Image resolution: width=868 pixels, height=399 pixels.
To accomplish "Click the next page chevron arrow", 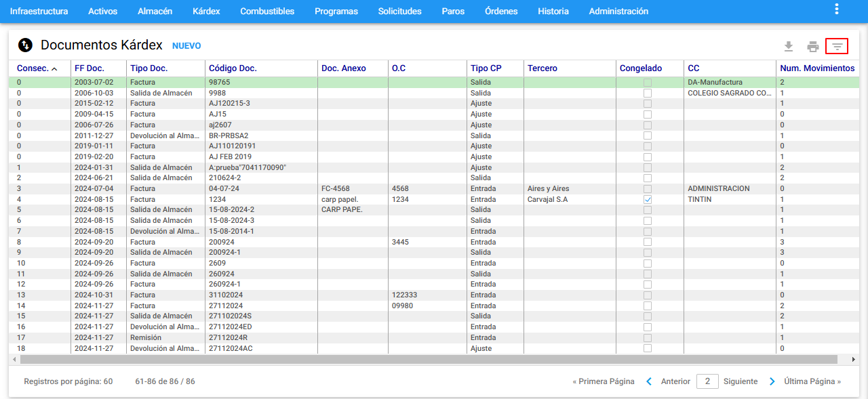I will (772, 381).
